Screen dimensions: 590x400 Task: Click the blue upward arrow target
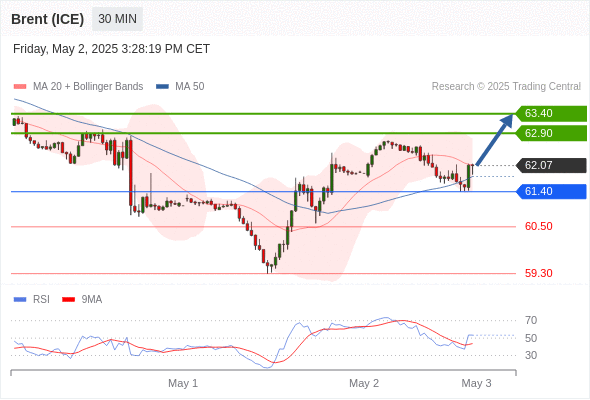click(495, 140)
